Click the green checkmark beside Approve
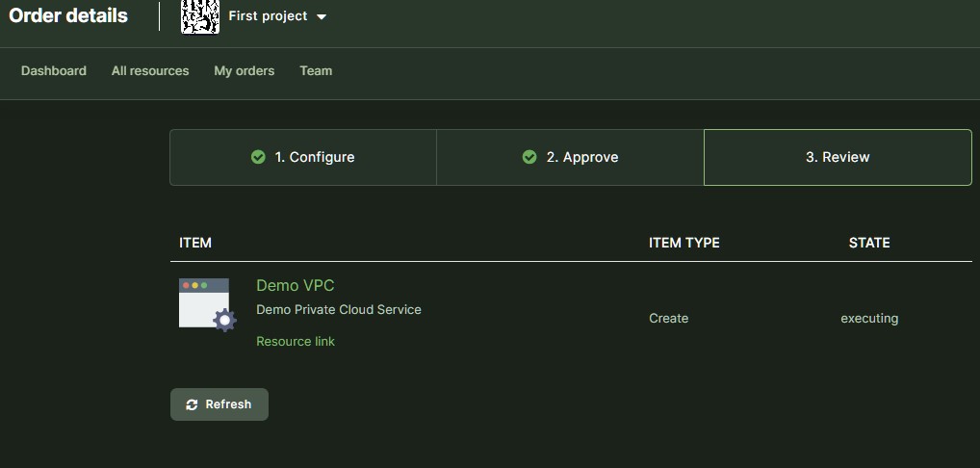Viewport: 980px width, 468px height. pyautogui.click(x=529, y=157)
